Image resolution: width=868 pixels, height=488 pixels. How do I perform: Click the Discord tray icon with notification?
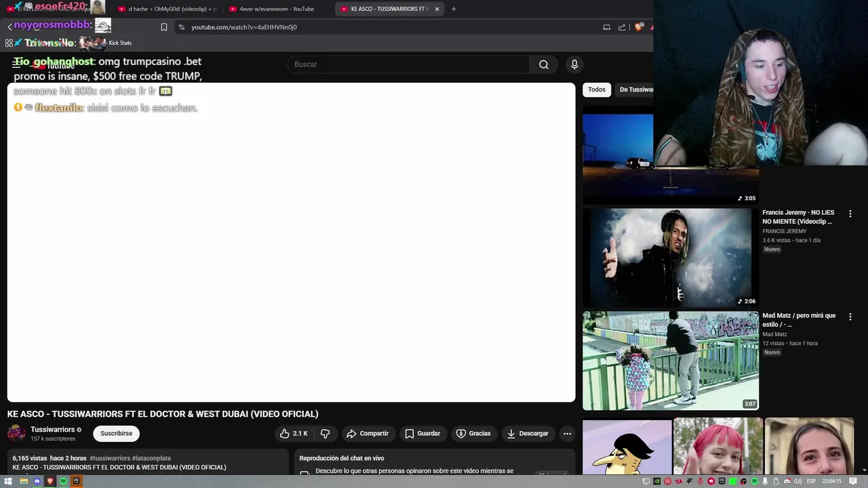click(x=787, y=481)
